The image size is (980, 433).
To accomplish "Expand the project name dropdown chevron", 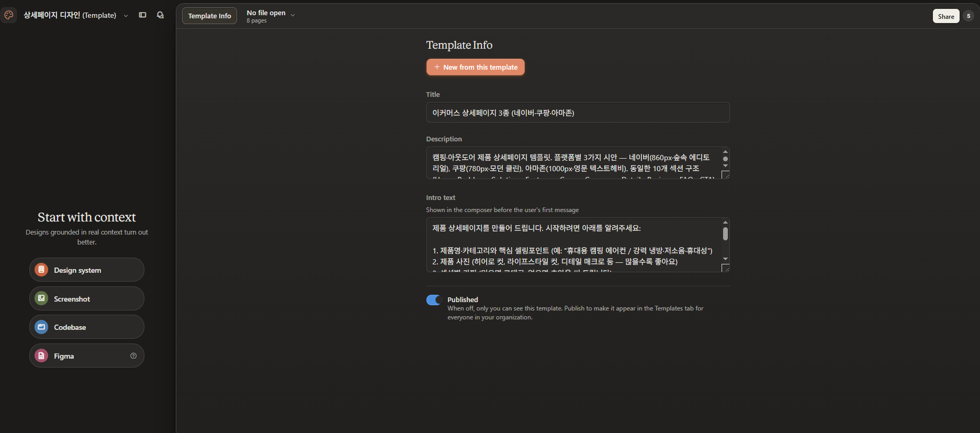I will [x=126, y=16].
